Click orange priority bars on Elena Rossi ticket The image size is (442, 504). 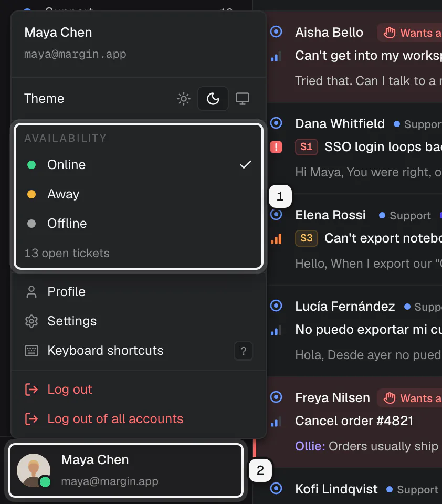point(276,239)
